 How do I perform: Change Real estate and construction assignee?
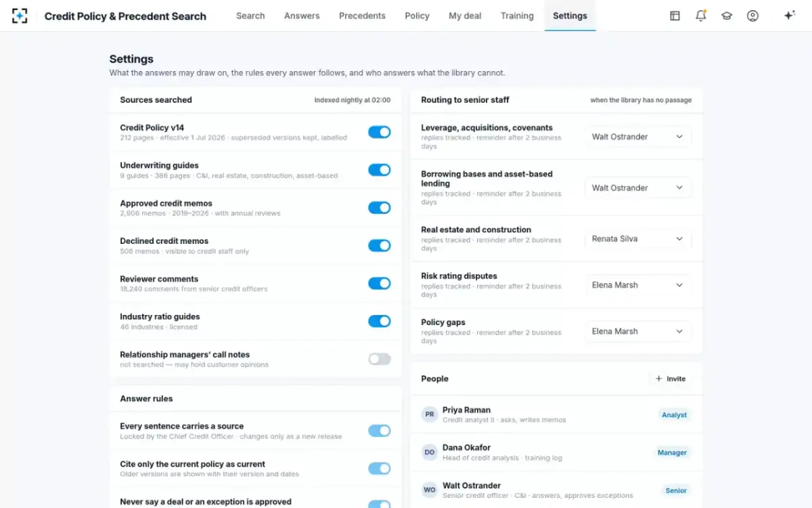[x=638, y=238]
